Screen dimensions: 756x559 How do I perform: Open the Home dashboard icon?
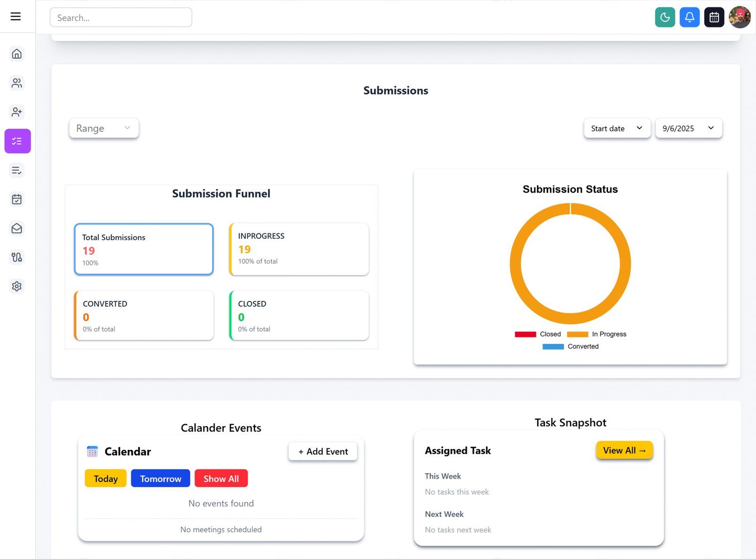point(17,54)
